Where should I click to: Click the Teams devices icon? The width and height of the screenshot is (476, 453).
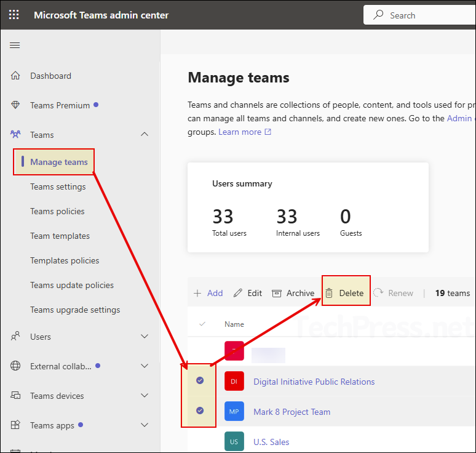(15, 395)
